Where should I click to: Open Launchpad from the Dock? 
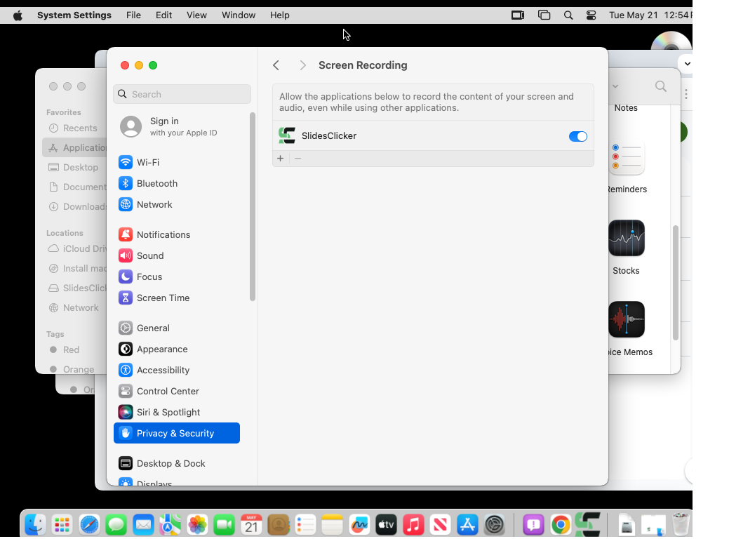click(62, 525)
